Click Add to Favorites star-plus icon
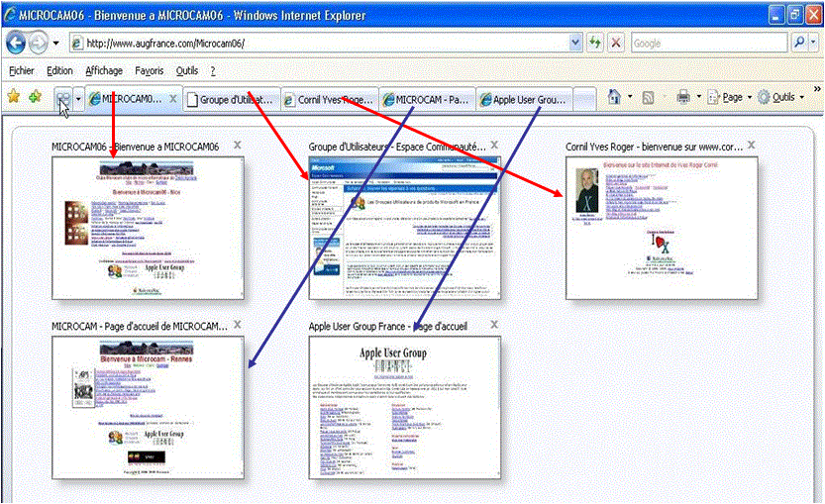 point(36,97)
